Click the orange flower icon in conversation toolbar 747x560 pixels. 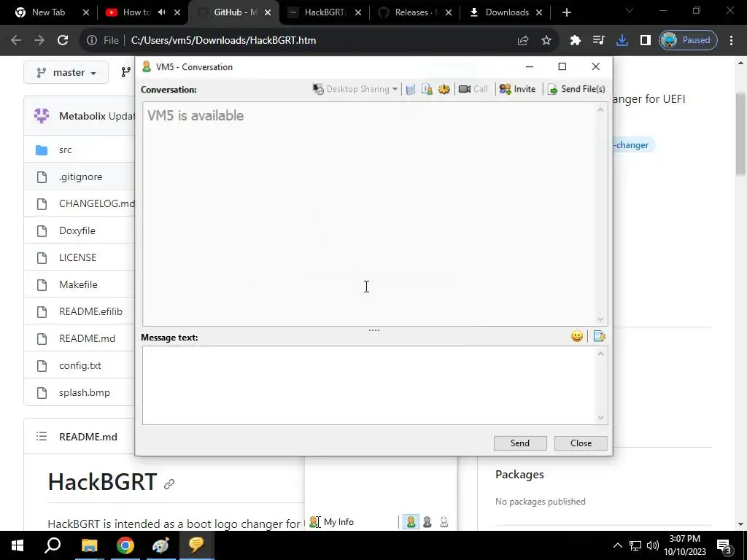tap(444, 89)
